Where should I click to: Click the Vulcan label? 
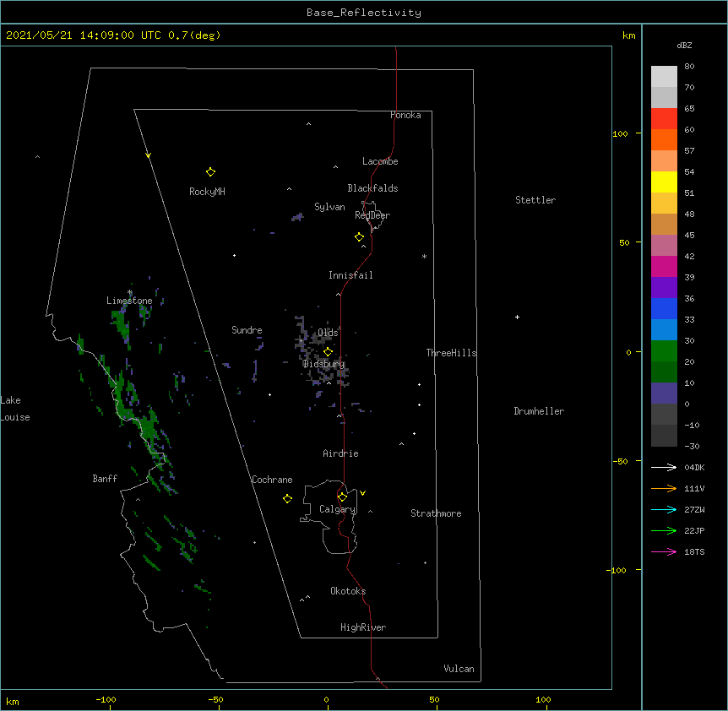[459, 669]
